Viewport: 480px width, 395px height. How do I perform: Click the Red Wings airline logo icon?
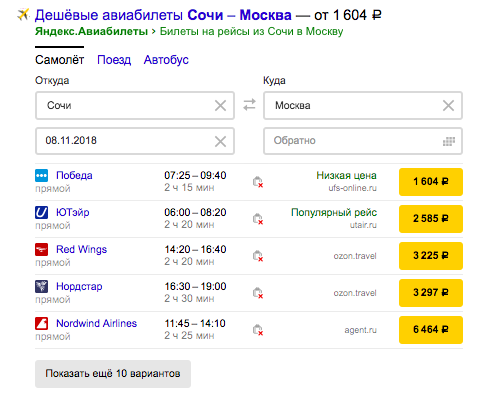click(41, 250)
